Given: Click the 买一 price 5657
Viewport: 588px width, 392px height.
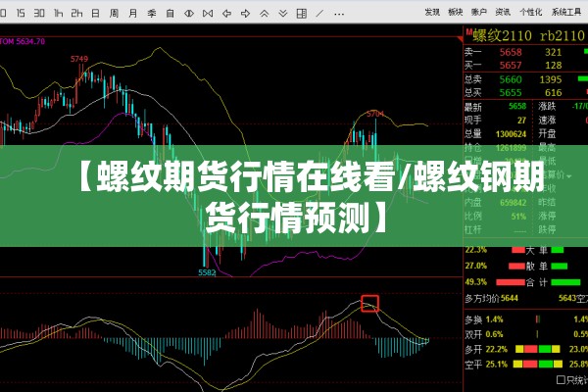Looking at the screenshot, I should click(x=511, y=66).
